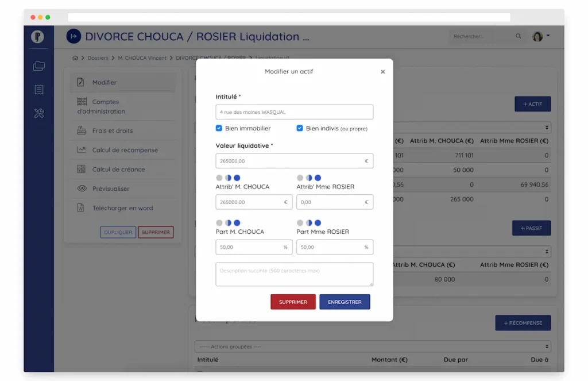The image size is (588, 381).
Task: Select half circle option above Part Mme ROSIER
Action: tap(309, 222)
